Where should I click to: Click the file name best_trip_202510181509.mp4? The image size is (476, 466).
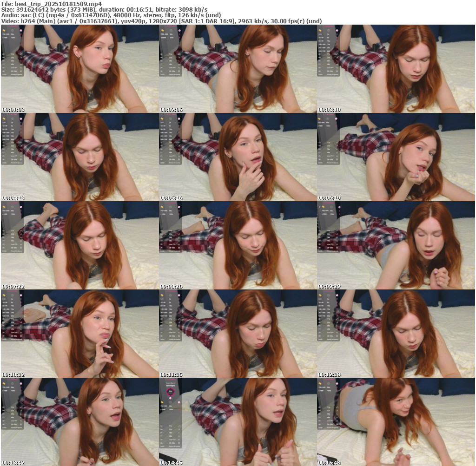point(58,4)
